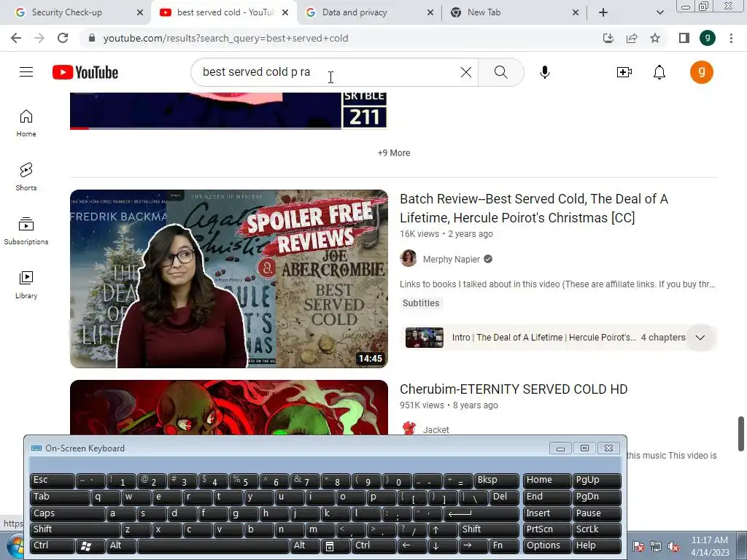Click Help on the On-Screen Keyboard
Image resolution: width=747 pixels, height=560 pixels.
[x=597, y=545]
